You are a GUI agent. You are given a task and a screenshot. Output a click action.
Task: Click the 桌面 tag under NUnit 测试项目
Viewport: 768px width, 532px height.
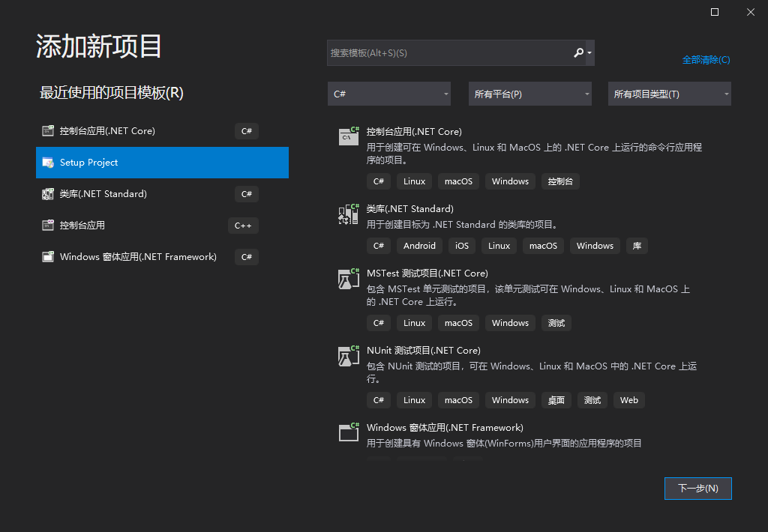[556, 400]
